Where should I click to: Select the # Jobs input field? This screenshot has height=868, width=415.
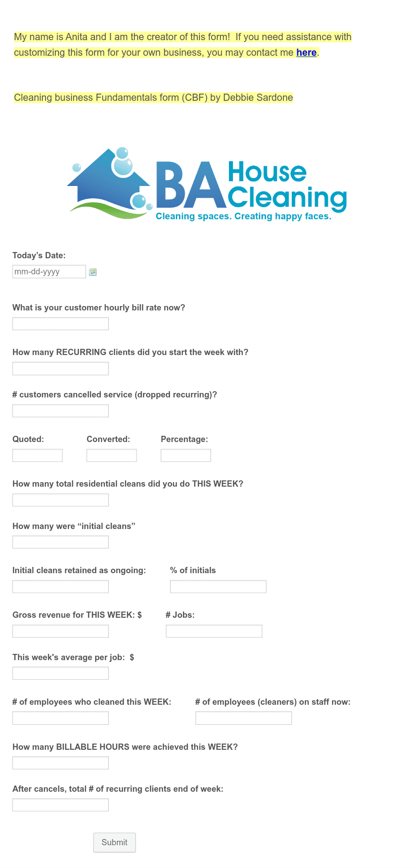214,631
